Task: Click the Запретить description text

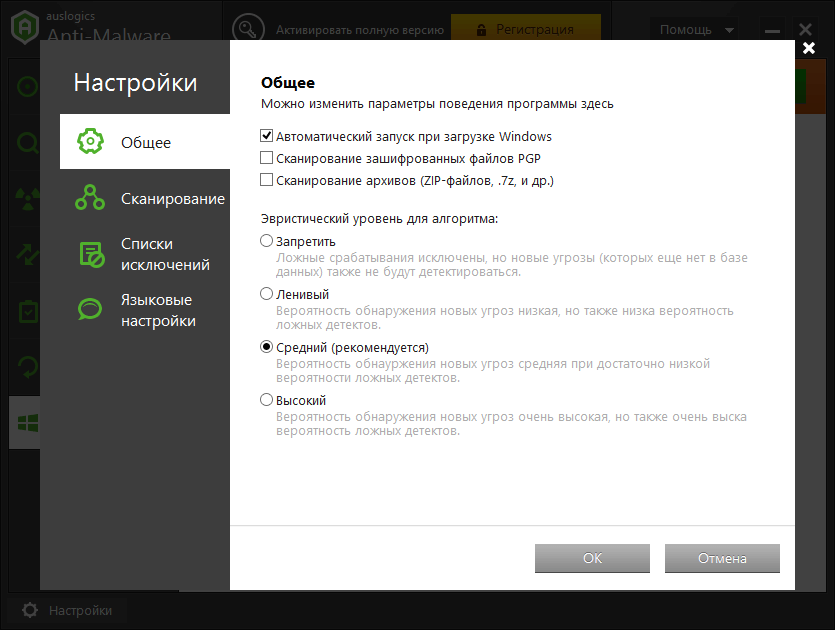Action: [511, 265]
